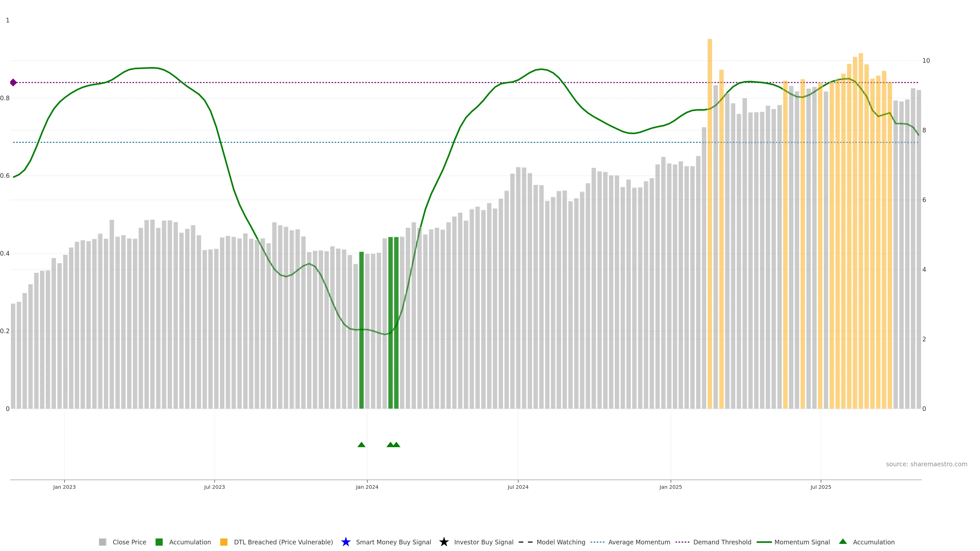Screen dimensions: 980x551
Task: Click the Demand Threshold purple dotted icon
Action: [x=682, y=542]
